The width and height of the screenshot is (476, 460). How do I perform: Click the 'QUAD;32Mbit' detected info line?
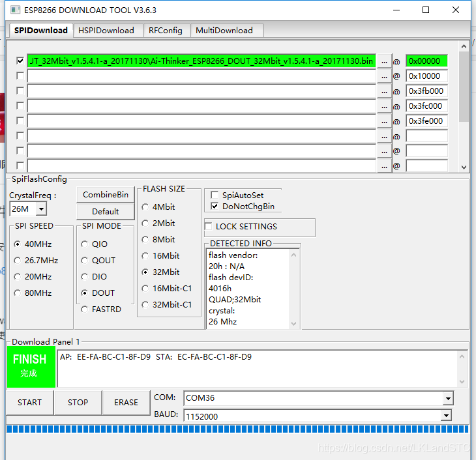click(x=235, y=300)
